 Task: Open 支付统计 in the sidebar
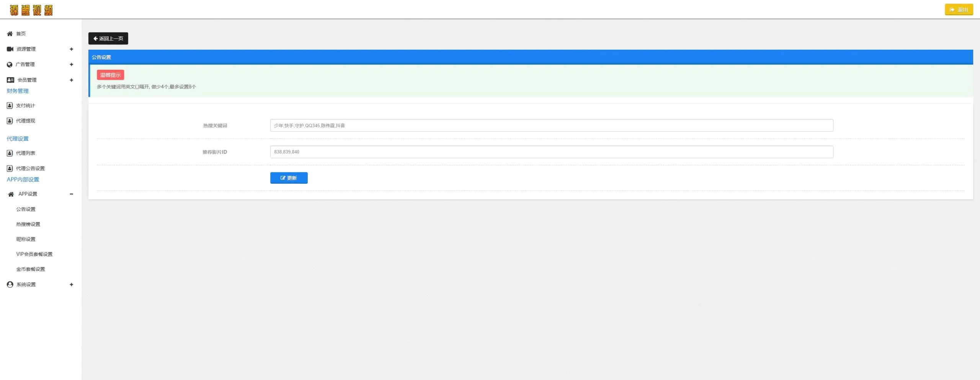pos(26,106)
